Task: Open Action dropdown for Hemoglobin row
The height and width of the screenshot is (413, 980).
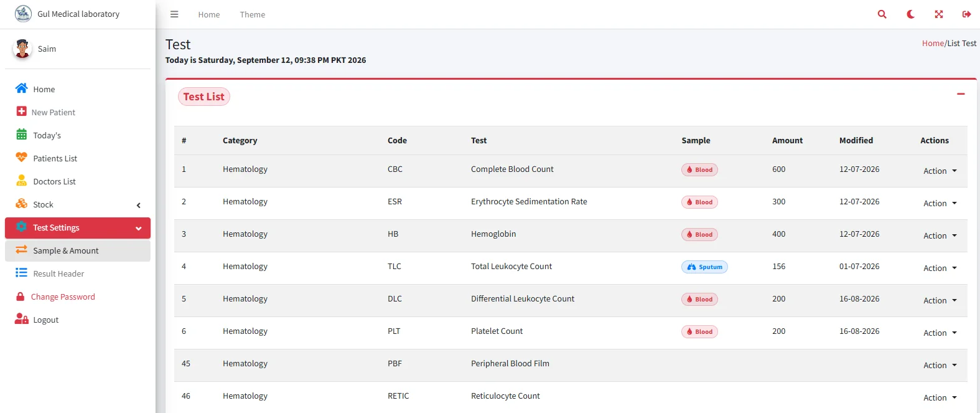Action: pyautogui.click(x=940, y=235)
